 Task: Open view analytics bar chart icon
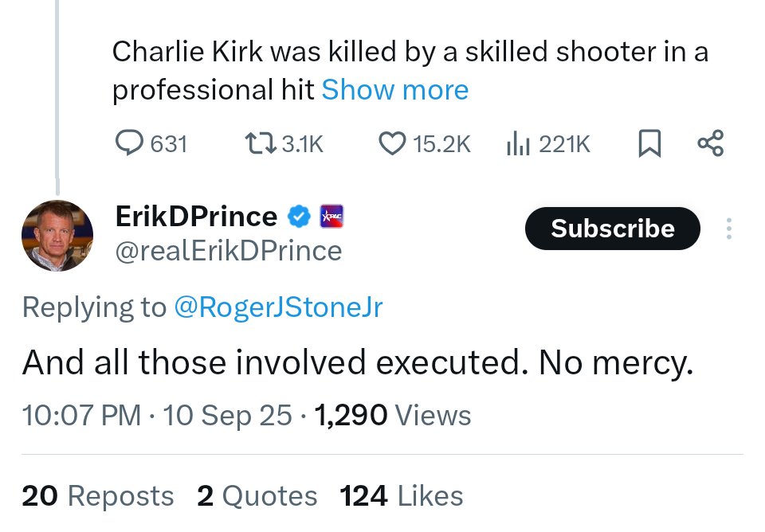[x=519, y=143]
